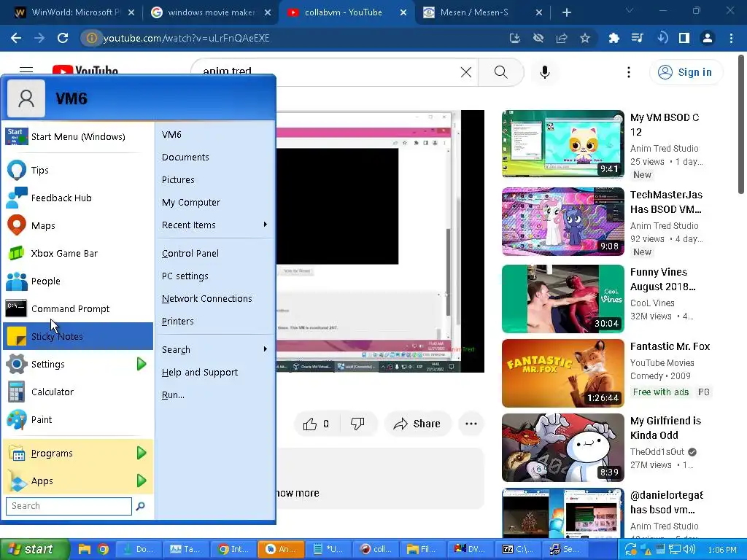This screenshot has width=747, height=560.
Task: Launch Feedback Hub
Action: pyautogui.click(x=78, y=198)
